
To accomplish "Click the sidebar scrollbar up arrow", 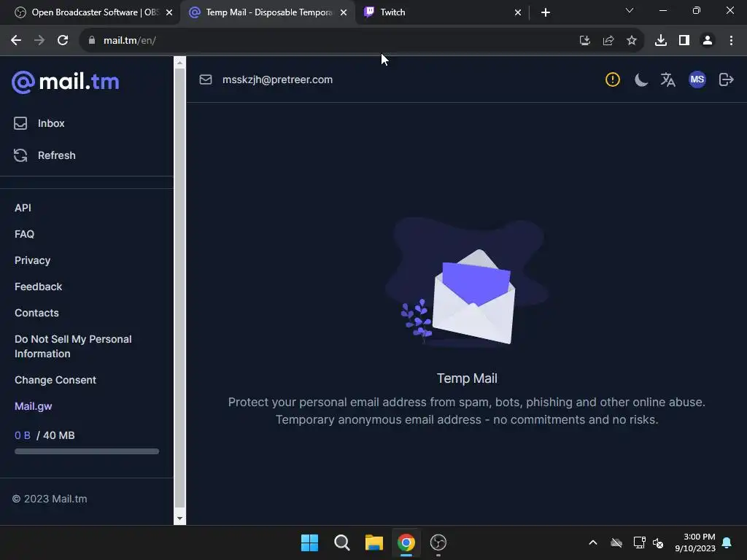I will pyautogui.click(x=179, y=63).
